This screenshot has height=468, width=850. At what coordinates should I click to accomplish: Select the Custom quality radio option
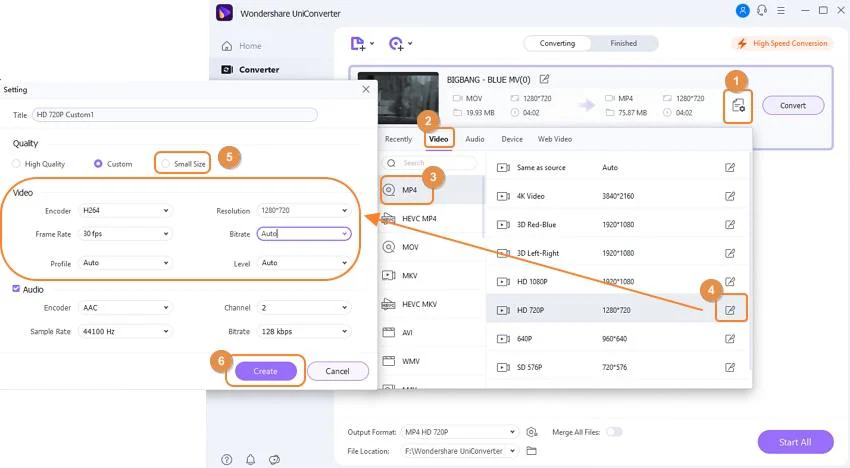pos(98,164)
